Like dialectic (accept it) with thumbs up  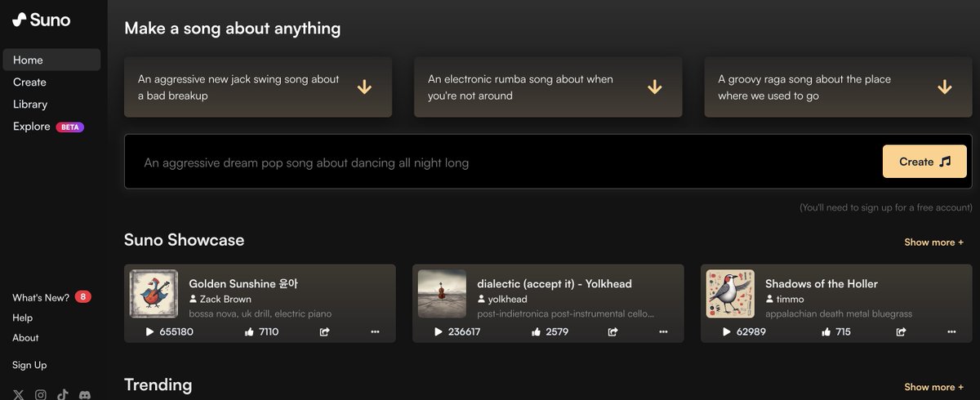click(x=537, y=332)
